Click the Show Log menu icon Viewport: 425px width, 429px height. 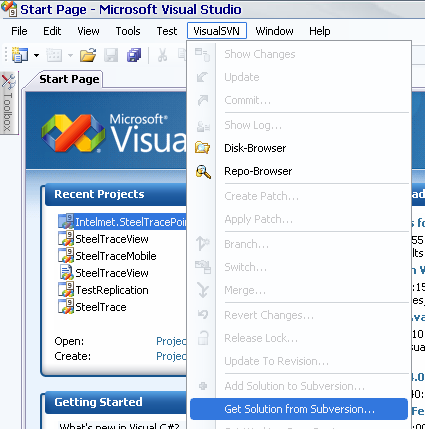click(203, 126)
